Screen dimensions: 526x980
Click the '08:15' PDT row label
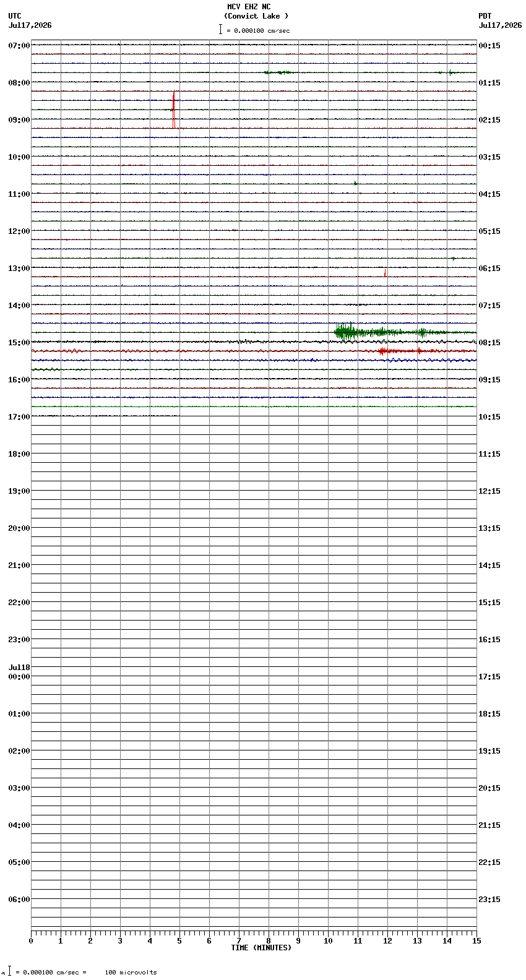489,343
